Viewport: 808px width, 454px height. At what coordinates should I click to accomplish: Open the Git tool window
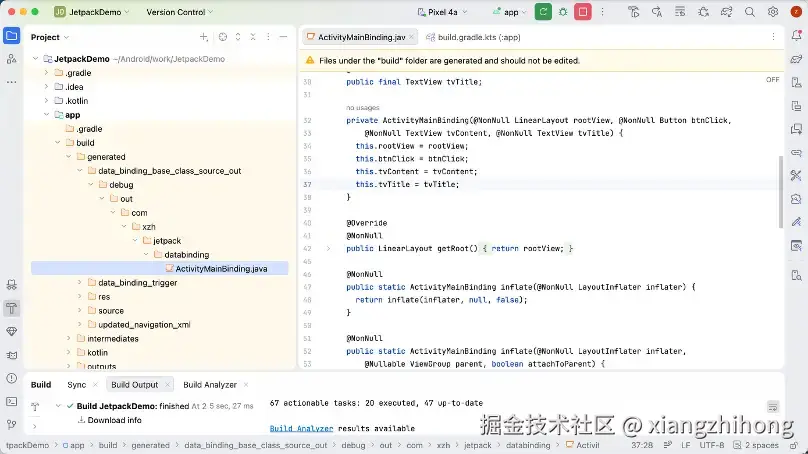click(x=11, y=425)
